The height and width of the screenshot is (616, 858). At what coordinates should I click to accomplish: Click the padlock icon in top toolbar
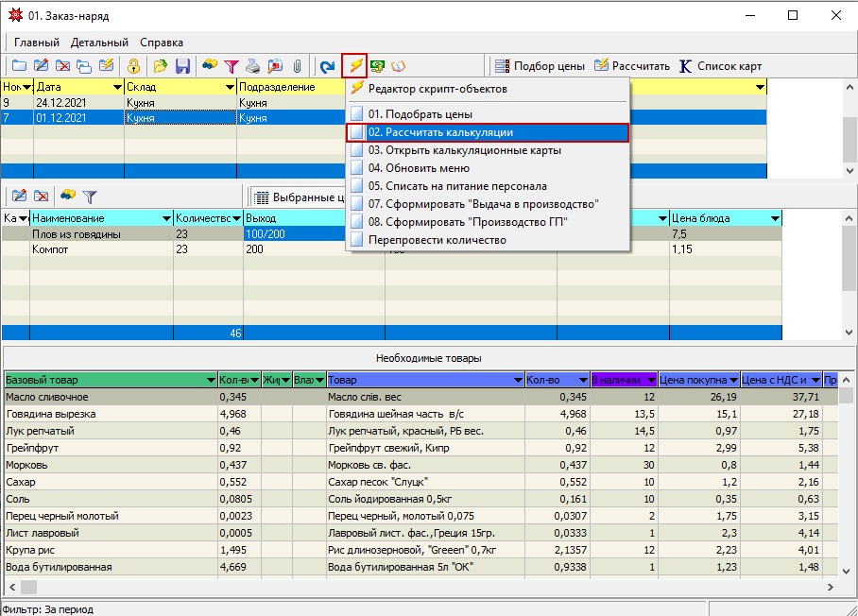(134, 66)
